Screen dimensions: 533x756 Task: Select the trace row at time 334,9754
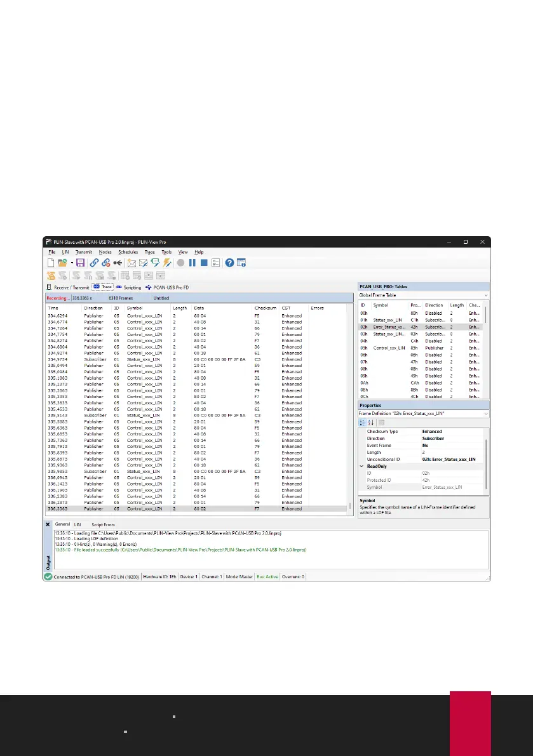tap(196, 359)
